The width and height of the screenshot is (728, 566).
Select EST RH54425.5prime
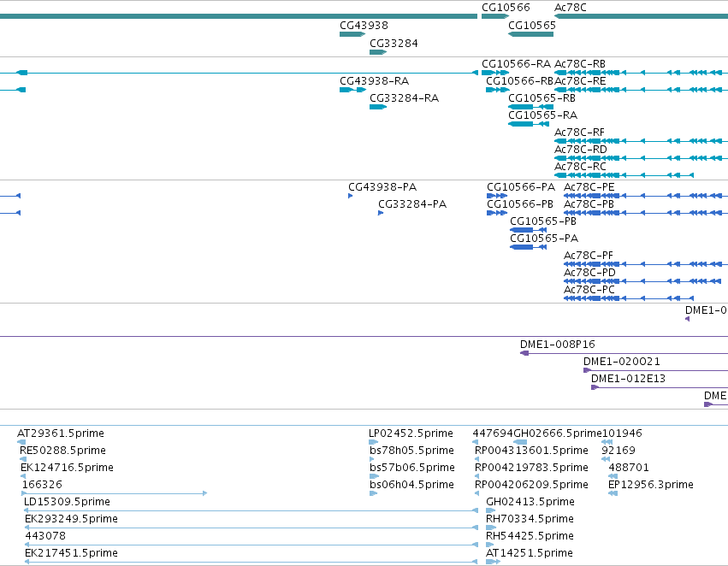(530, 537)
